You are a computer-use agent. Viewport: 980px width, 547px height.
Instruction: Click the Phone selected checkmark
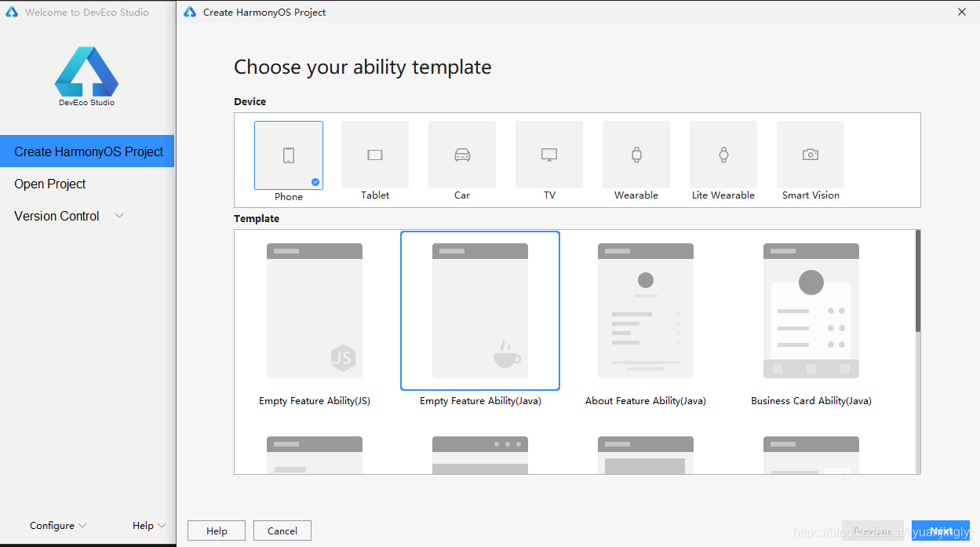[315, 182]
